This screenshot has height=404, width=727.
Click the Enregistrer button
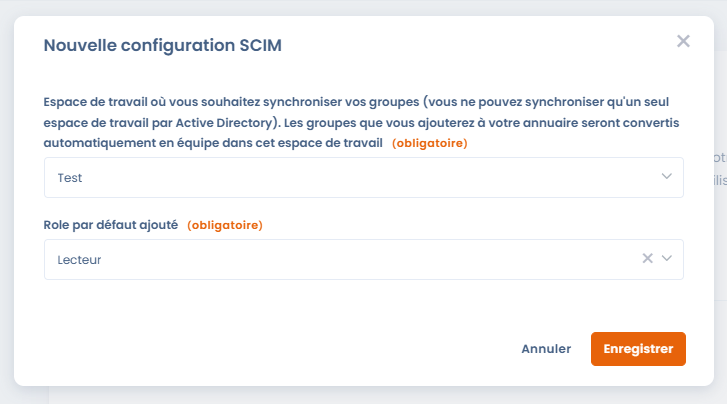click(638, 349)
